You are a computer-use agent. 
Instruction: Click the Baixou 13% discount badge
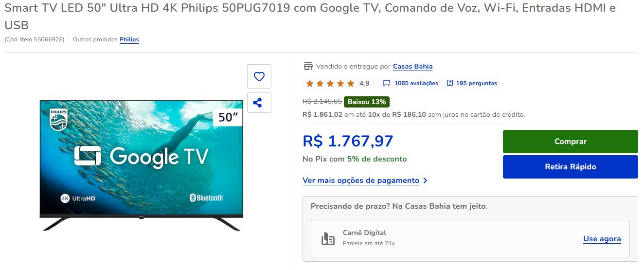click(x=367, y=102)
